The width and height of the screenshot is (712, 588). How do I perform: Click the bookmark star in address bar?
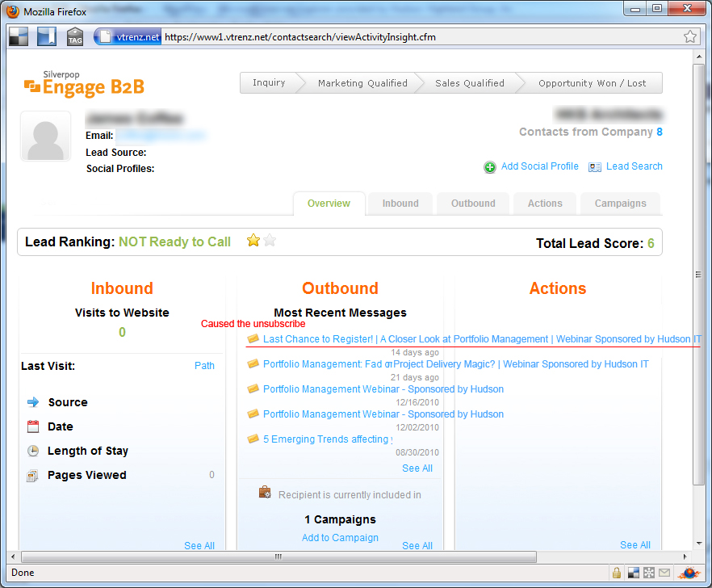click(689, 36)
